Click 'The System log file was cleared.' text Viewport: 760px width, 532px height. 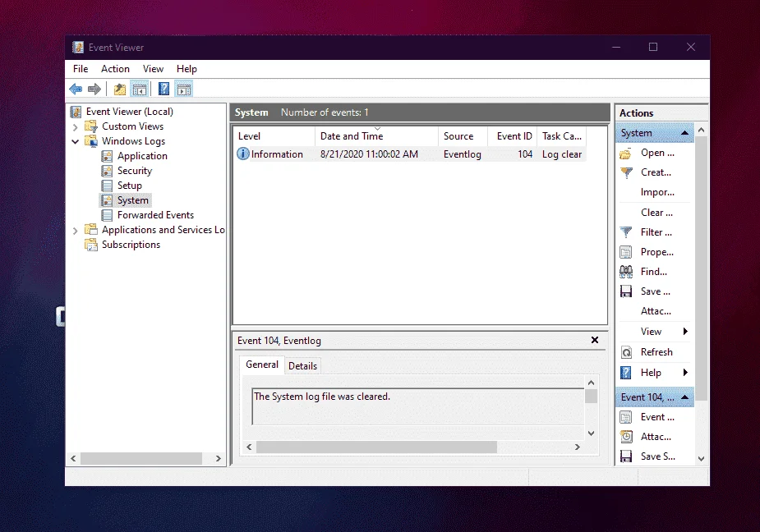click(x=322, y=397)
